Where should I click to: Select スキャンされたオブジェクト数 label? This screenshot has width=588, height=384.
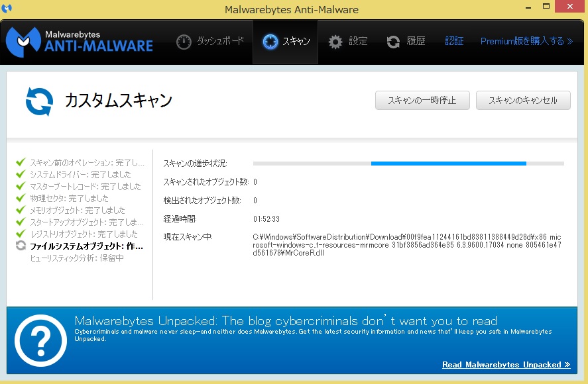click(x=206, y=182)
